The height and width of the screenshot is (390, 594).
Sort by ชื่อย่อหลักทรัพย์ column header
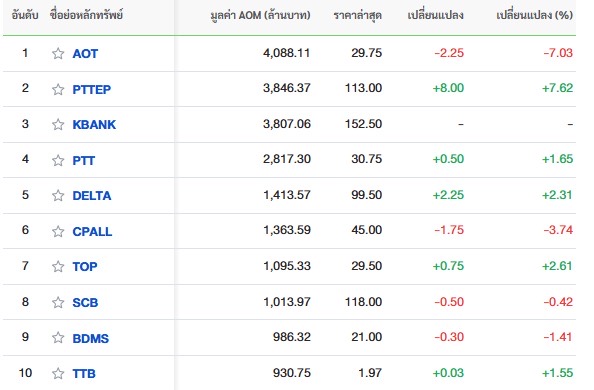point(86,15)
